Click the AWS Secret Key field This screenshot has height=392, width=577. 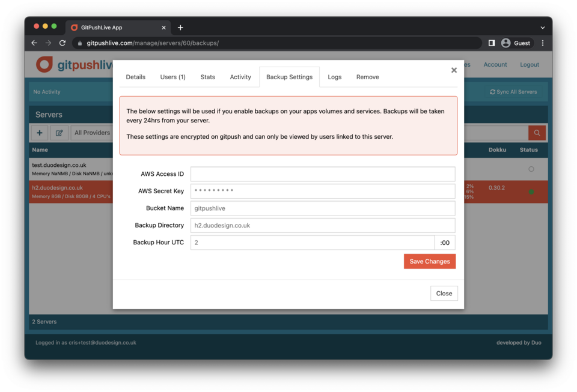point(323,191)
